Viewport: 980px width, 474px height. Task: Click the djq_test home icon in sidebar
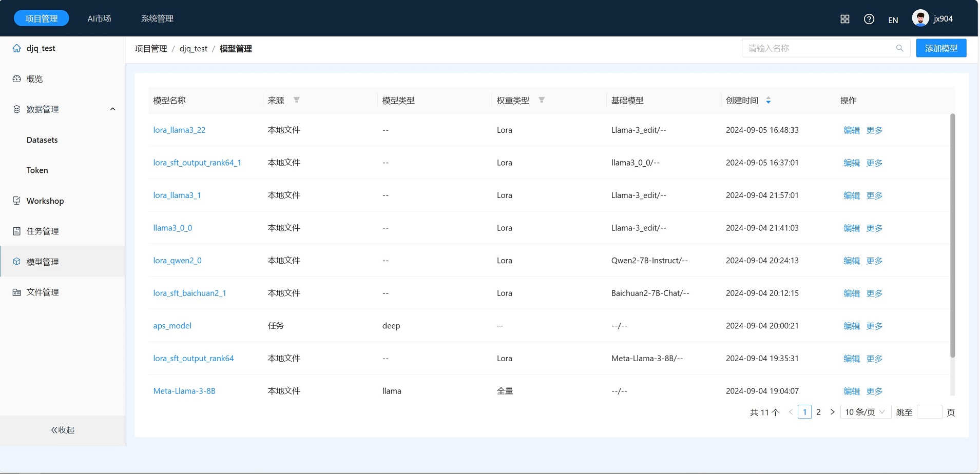pos(17,48)
